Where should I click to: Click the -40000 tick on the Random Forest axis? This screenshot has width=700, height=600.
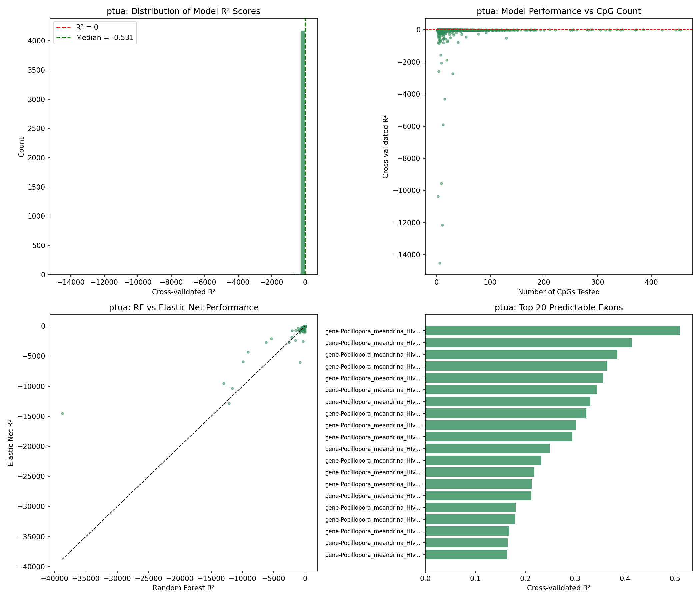54,578
